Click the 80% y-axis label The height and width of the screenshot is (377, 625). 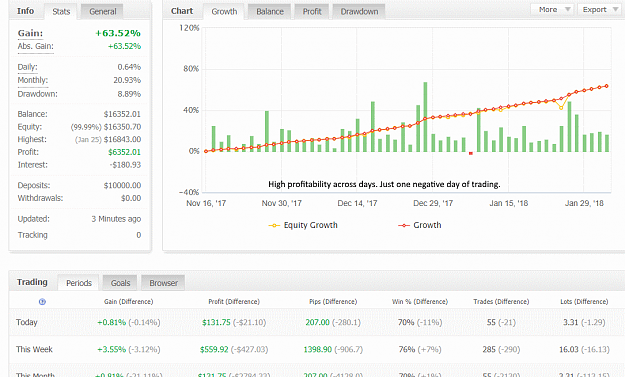pos(191,69)
